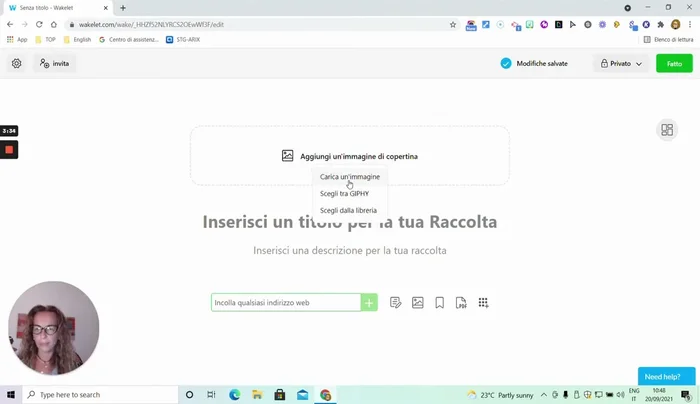Viewport: 700px width, 404px height.
Task: Bookmark this page star icon
Action: coord(453,25)
